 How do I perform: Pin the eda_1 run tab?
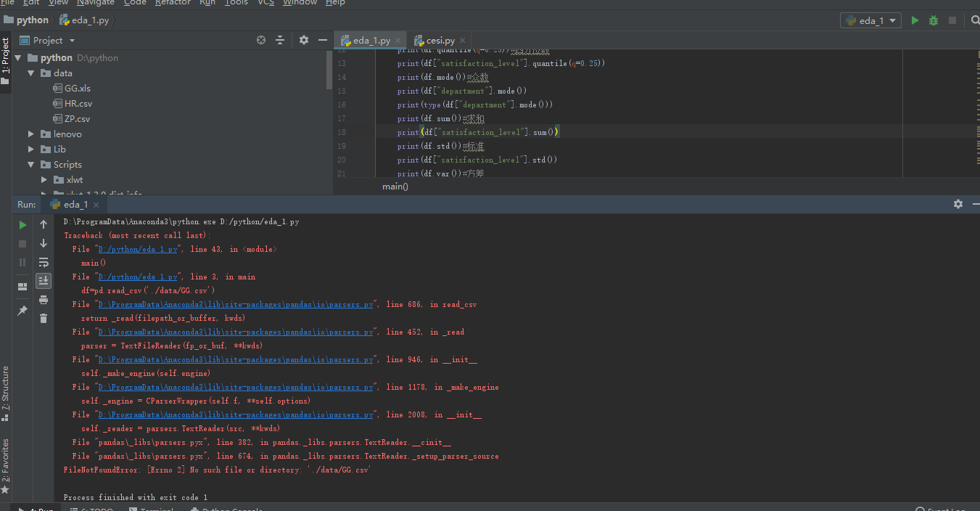[22, 311]
